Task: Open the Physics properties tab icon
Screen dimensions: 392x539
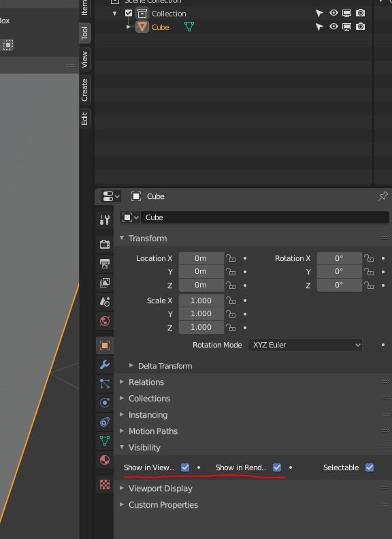Action: pos(105,403)
